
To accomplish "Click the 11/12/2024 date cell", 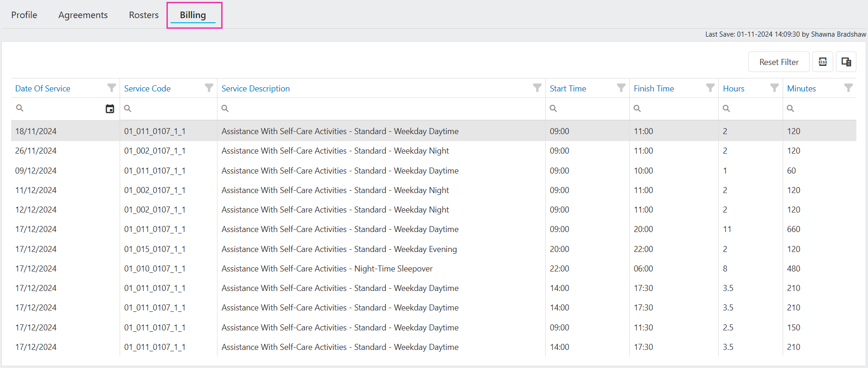I will point(36,190).
